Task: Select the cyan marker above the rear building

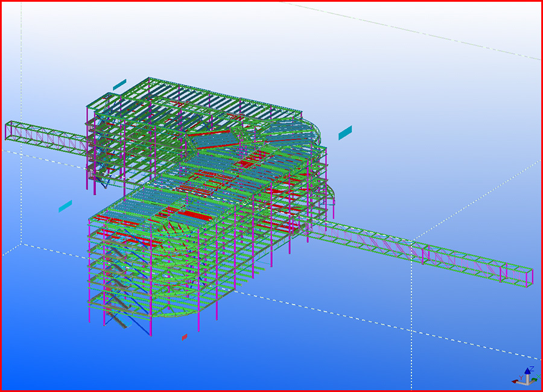Action: tap(119, 83)
